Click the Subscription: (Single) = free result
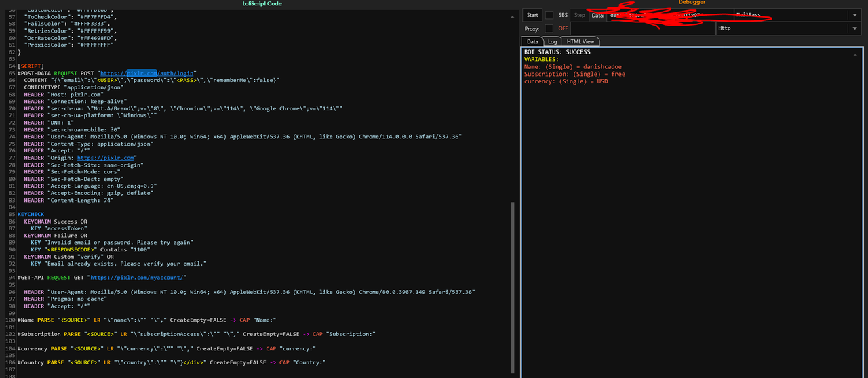Screen dimensions: 868x378 (x=575, y=74)
